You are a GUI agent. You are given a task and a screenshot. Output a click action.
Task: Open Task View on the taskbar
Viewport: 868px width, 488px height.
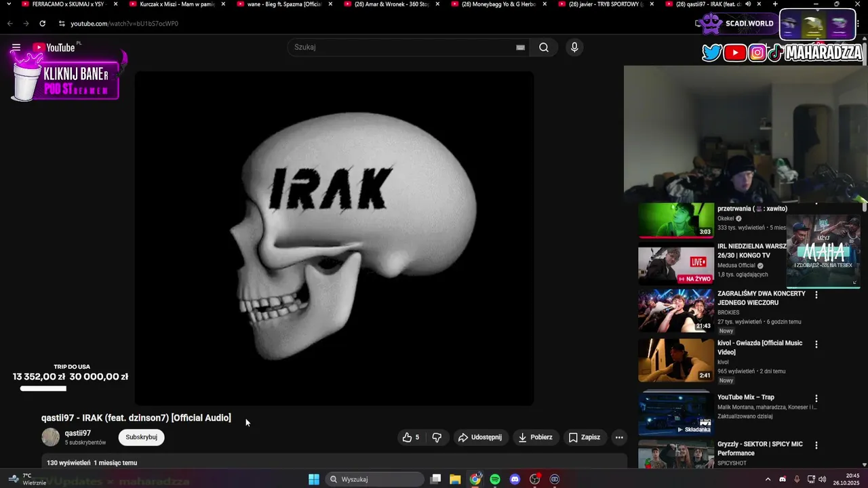pos(436,479)
